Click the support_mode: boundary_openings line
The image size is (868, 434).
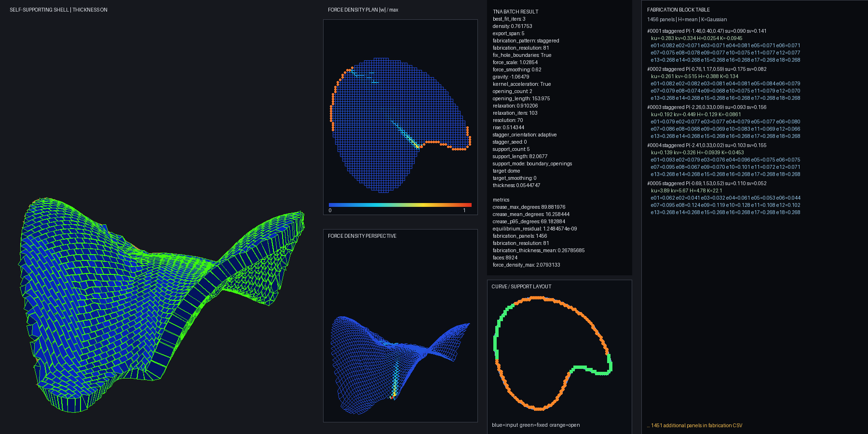532,163
